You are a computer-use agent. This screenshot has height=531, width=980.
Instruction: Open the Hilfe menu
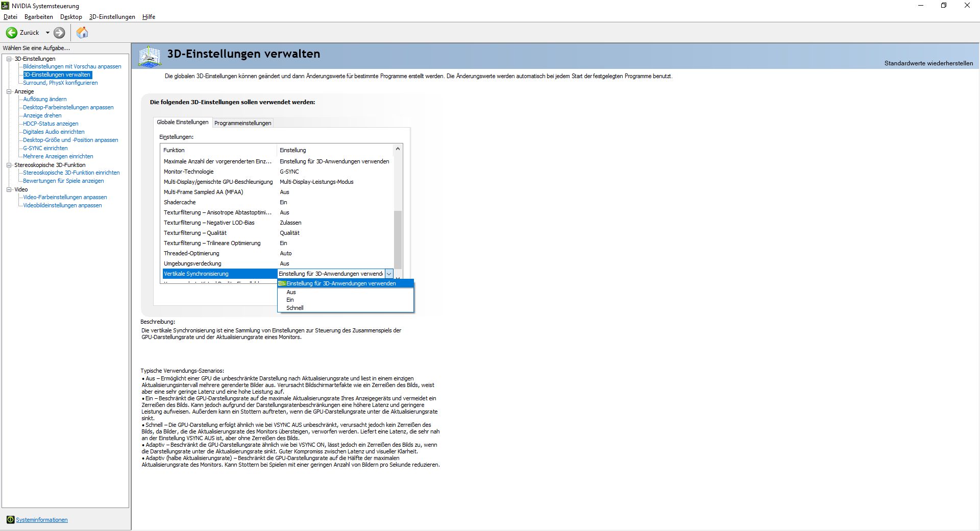(149, 17)
